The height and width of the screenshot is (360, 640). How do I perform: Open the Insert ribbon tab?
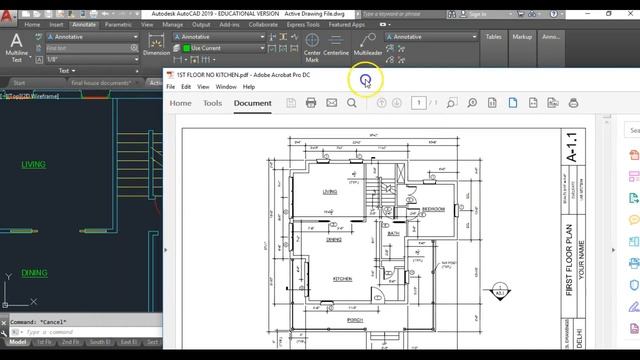pyautogui.click(x=56, y=25)
